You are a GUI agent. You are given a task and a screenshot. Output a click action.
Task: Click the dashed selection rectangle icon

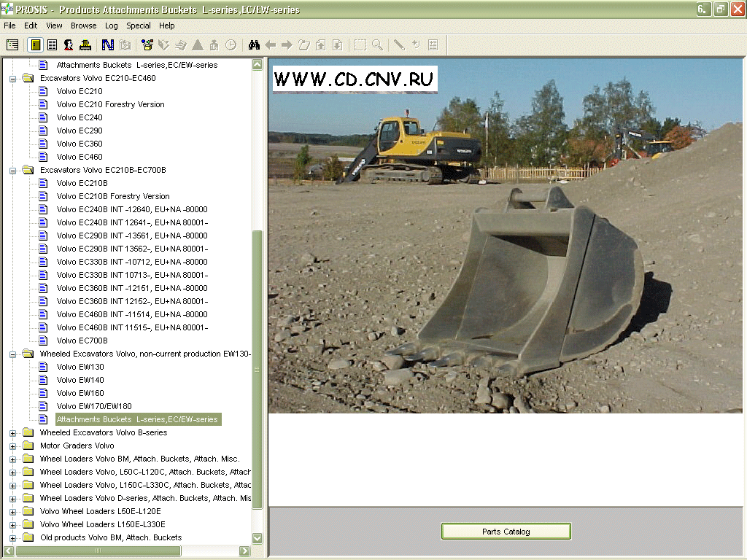pos(360,45)
